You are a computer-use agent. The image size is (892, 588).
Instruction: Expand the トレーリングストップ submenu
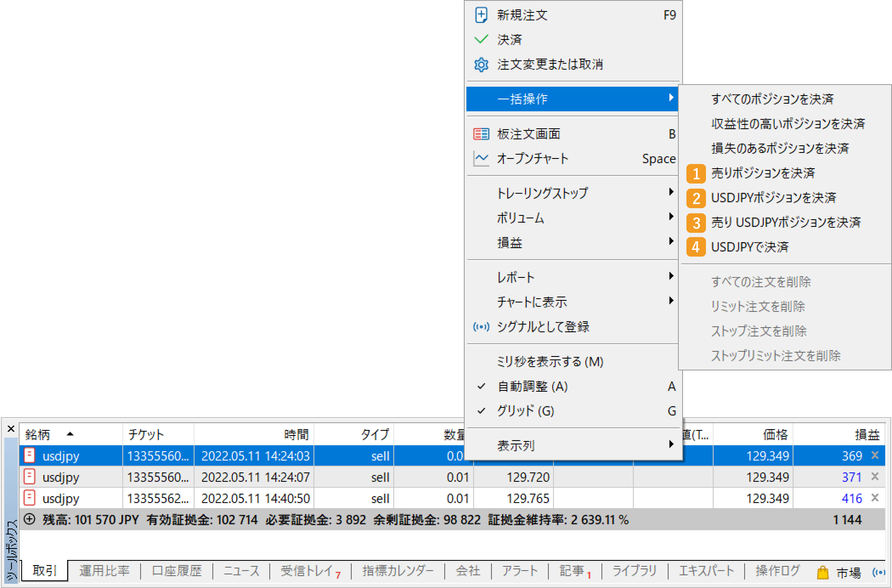(573, 193)
